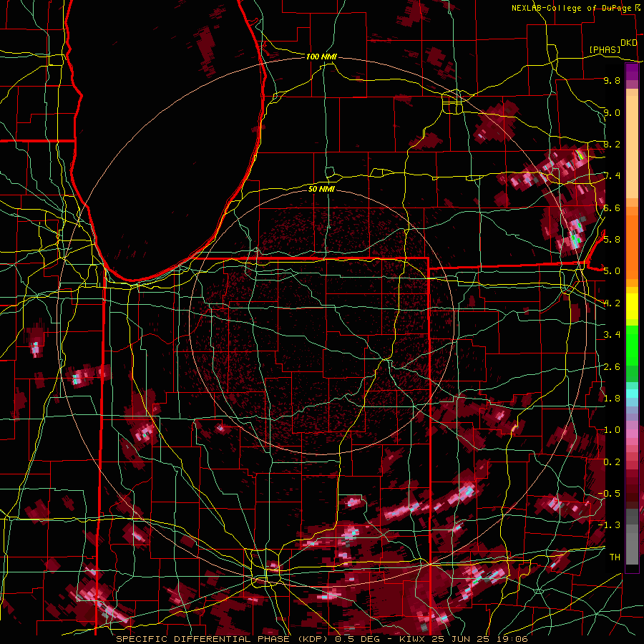Screen dimensions: 644x644
Task: Click the 9.8 value on the color scale
Action: pos(612,80)
